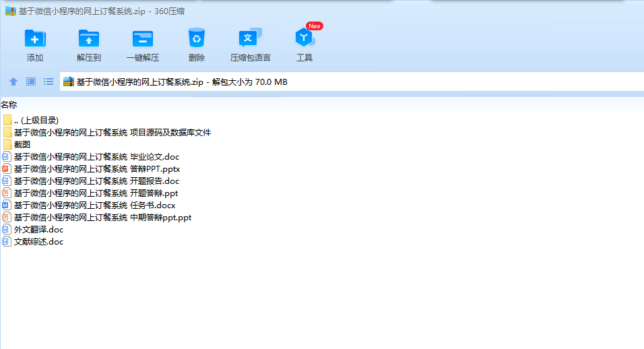Click the folder icon of 项目源码及数据库文件

pyautogui.click(x=7, y=133)
